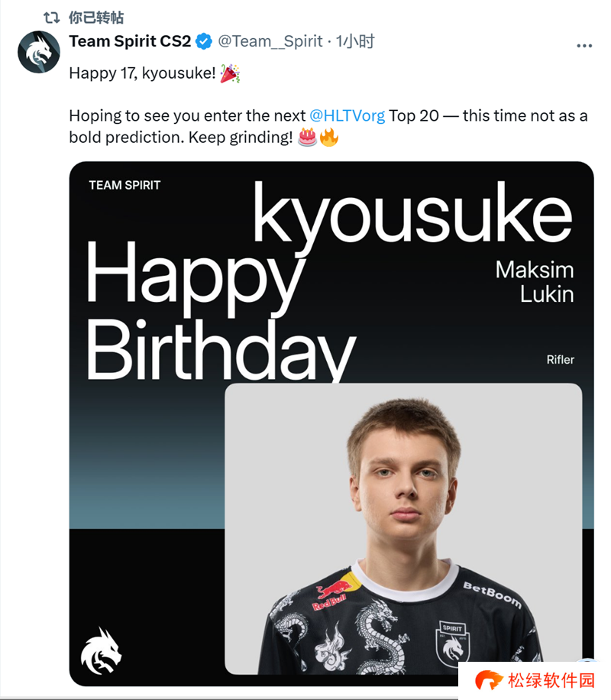Click the blue verified badge
The image size is (611, 700).
pos(204,42)
